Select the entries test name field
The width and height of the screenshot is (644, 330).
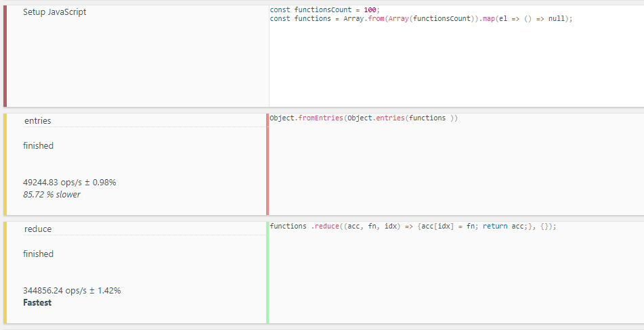coord(144,121)
